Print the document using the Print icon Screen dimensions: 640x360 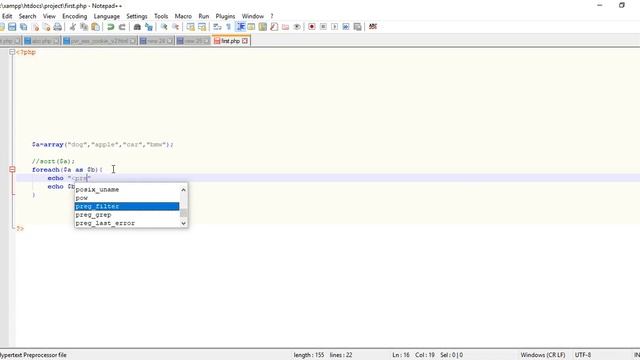pyautogui.click(x=58, y=27)
